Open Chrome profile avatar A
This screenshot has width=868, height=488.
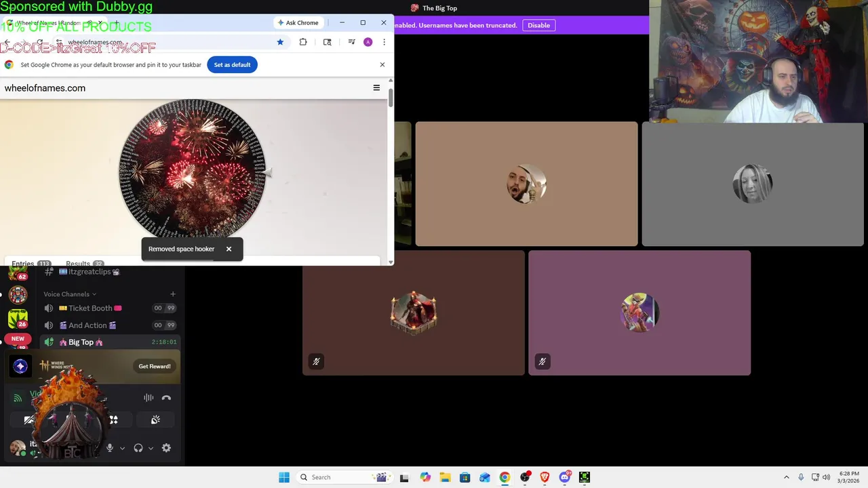coord(368,42)
